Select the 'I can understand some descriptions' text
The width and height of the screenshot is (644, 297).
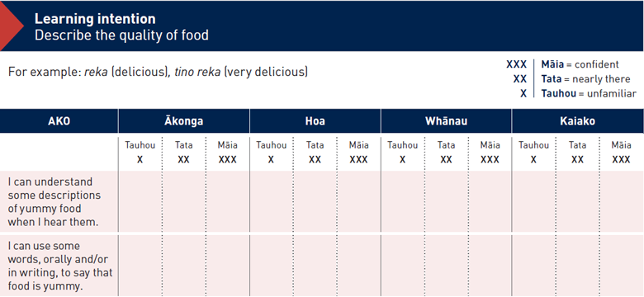pyautogui.click(x=54, y=188)
